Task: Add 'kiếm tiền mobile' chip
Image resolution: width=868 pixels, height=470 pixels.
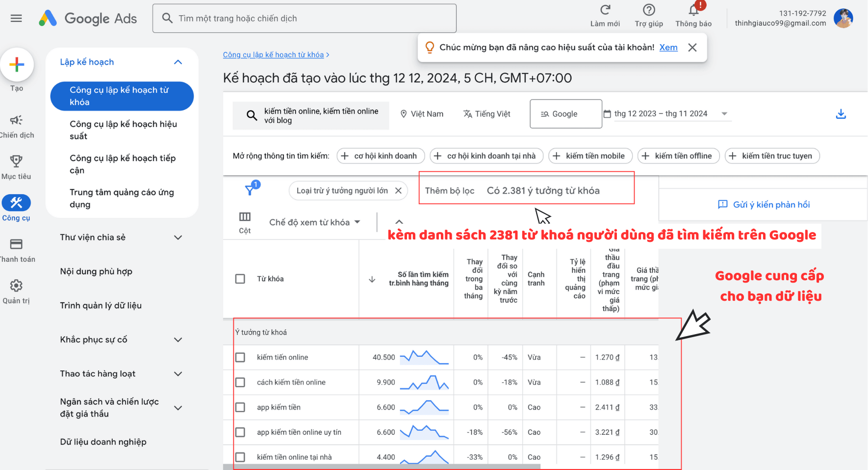Action: pos(590,156)
